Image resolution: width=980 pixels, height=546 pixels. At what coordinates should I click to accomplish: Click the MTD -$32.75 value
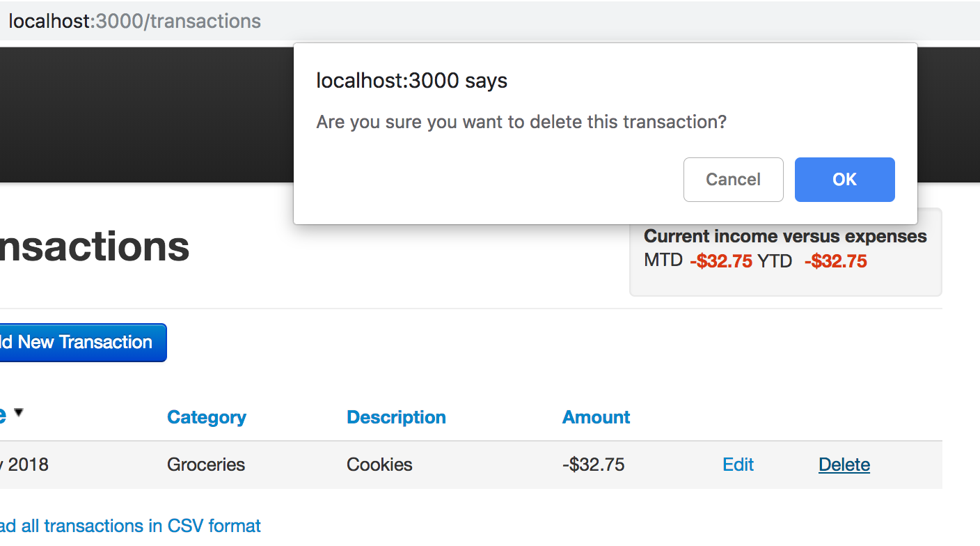pos(721,261)
